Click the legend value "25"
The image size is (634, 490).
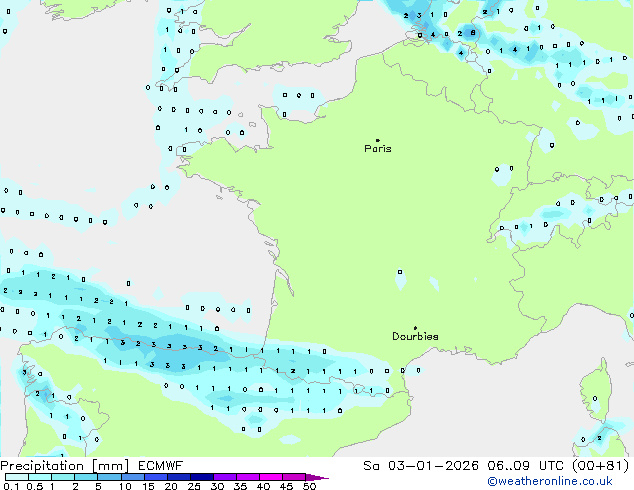point(194,486)
